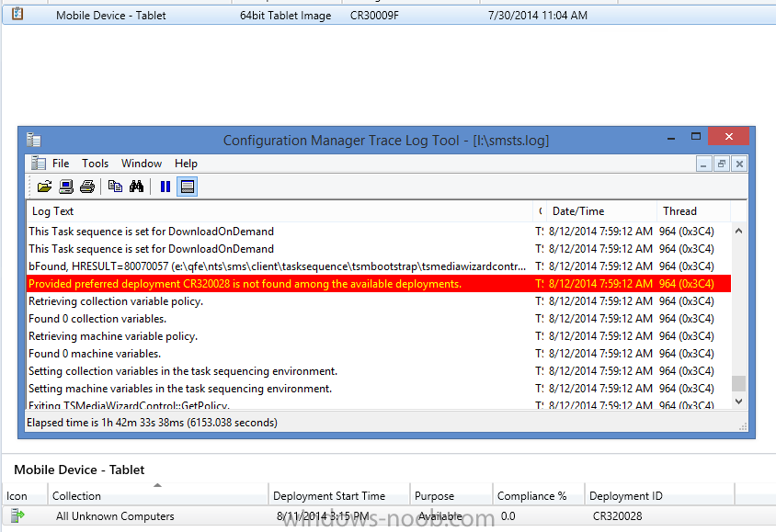Click the Copy to clipboard toolbar icon

(115, 187)
